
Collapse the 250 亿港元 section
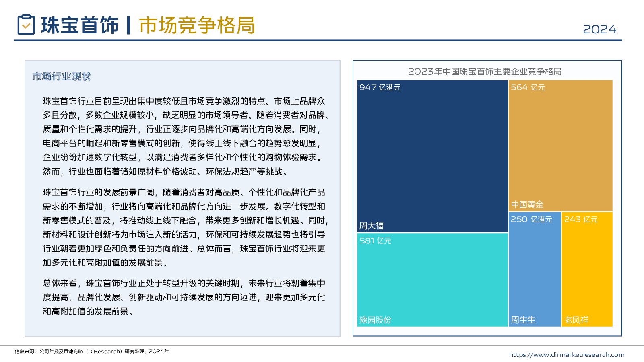pyautogui.click(x=531, y=220)
